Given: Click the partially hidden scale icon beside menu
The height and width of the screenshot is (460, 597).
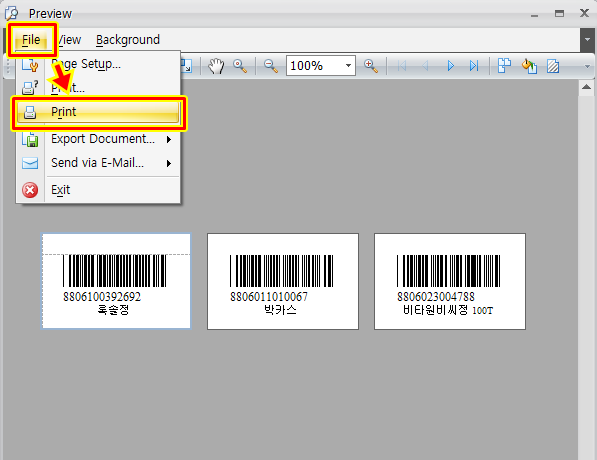Looking at the screenshot, I should [x=186, y=65].
